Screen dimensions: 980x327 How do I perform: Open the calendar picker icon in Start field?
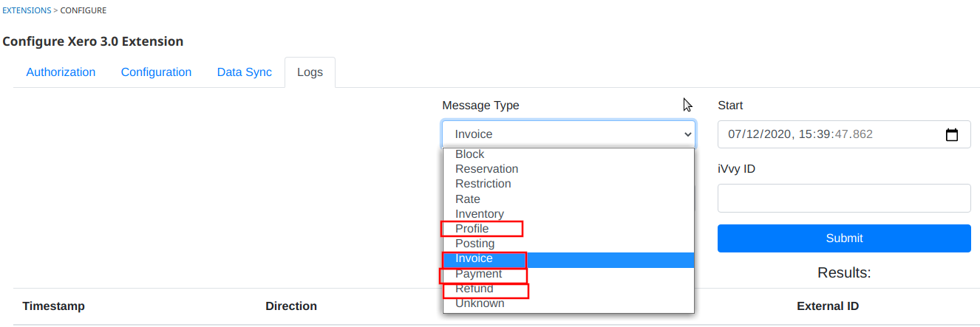coord(952,134)
